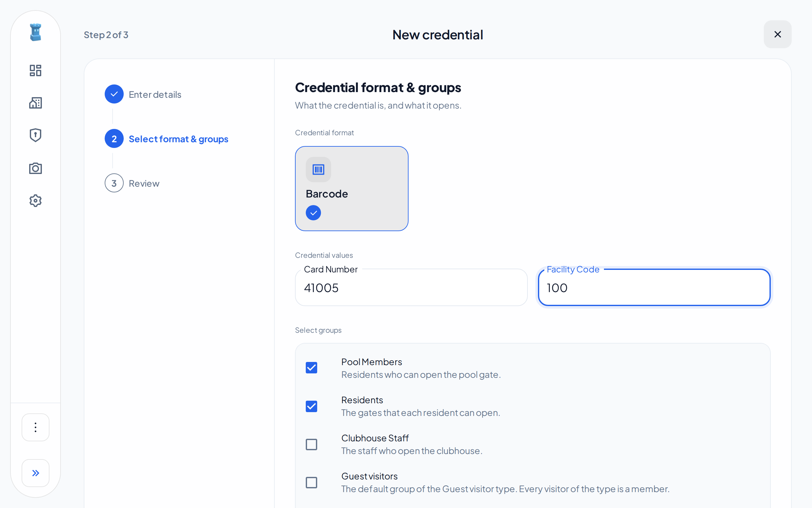Open the three-dot more menu

point(36,427)
